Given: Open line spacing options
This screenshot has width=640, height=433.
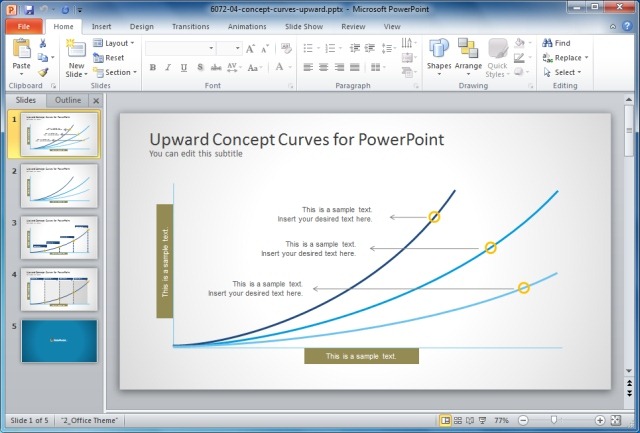Looking at the screenshot, I should pyautogui.click(x=387, y=48).
